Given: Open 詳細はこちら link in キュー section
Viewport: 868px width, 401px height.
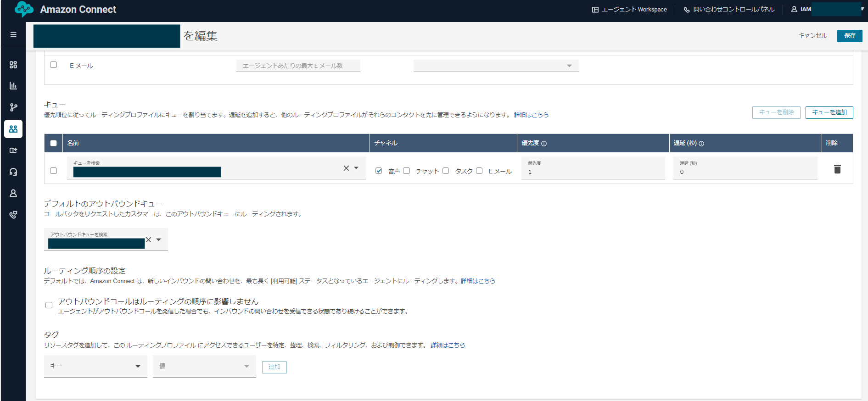Looking at the screenshot, I should click(x=531, y=115).
